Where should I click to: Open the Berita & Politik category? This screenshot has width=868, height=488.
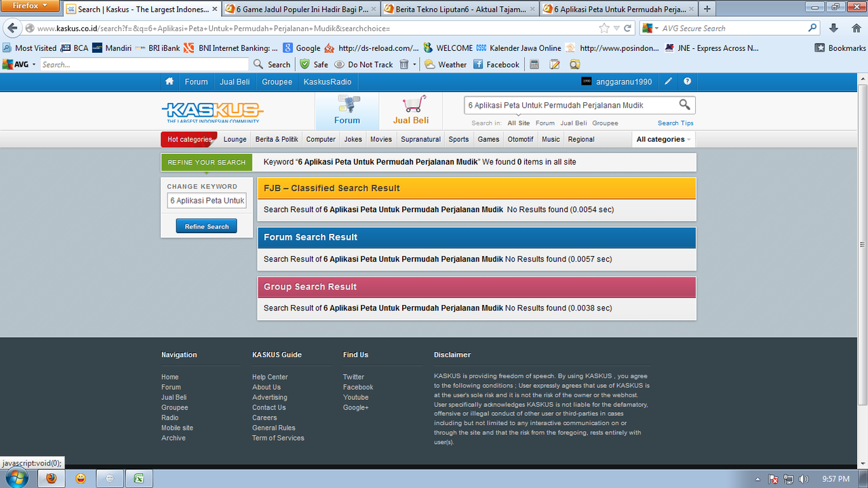tap(277, 139)
